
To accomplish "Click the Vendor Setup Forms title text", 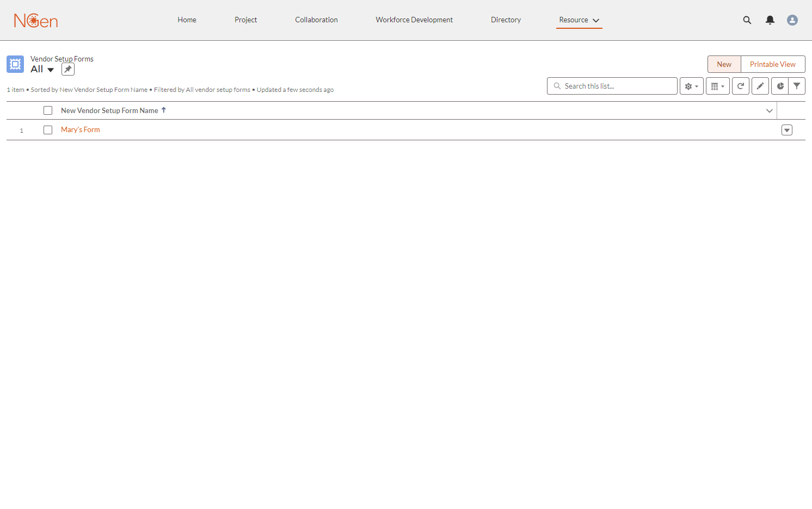I will coord(62,59).
